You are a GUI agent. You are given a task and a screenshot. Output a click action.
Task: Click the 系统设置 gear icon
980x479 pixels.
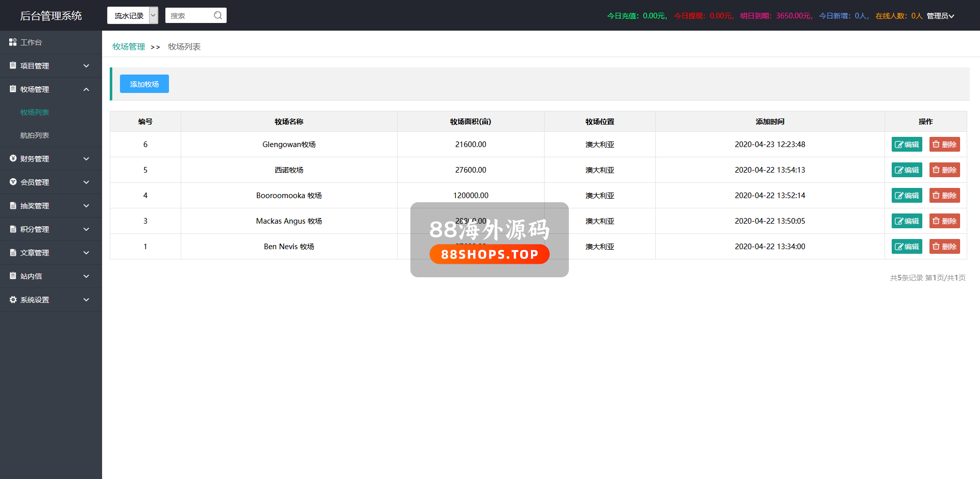click(13, 300)
